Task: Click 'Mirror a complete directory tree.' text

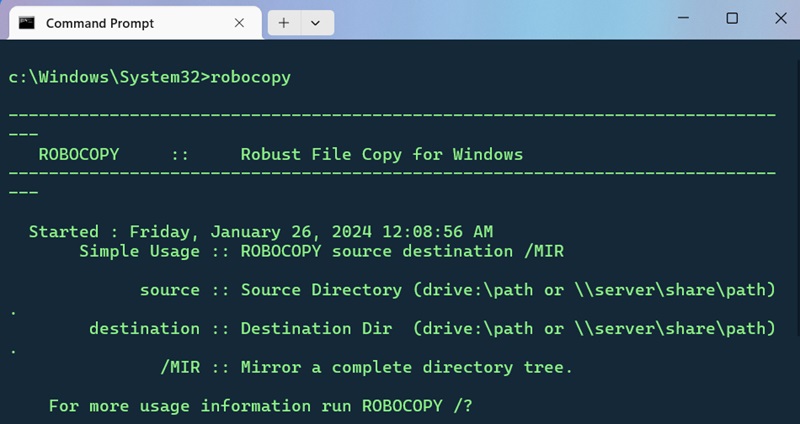Action: (407, 367)
